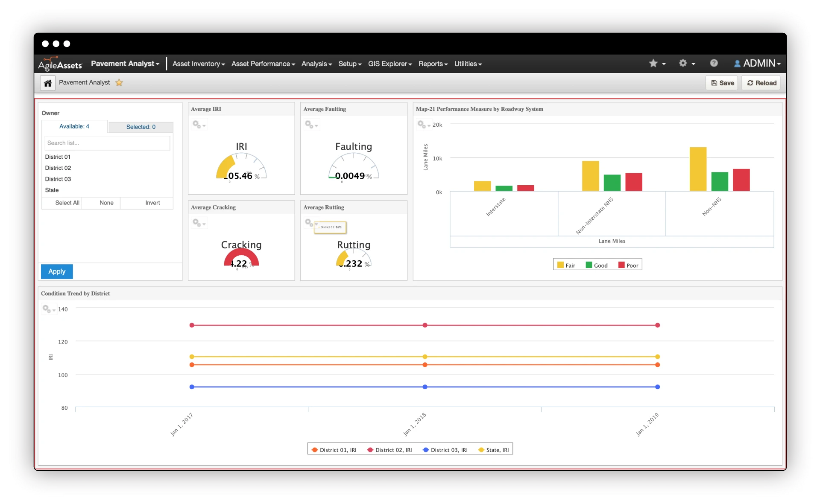The image size is (820, 504).
Task: Open the ADMIN user menu
Action: pyautogui.click(x=757, y=63)
